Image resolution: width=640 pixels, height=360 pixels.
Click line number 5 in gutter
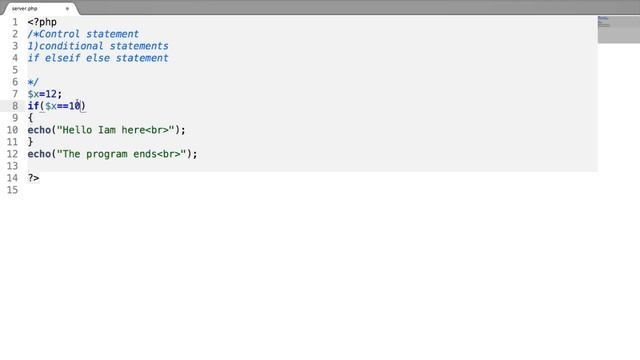click(15, 70)
